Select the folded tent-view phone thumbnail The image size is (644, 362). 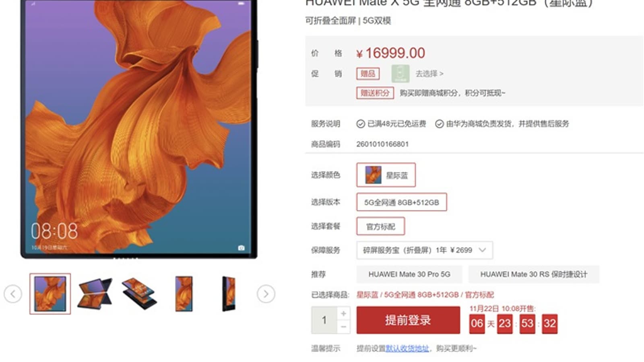(x=95, y=294)
